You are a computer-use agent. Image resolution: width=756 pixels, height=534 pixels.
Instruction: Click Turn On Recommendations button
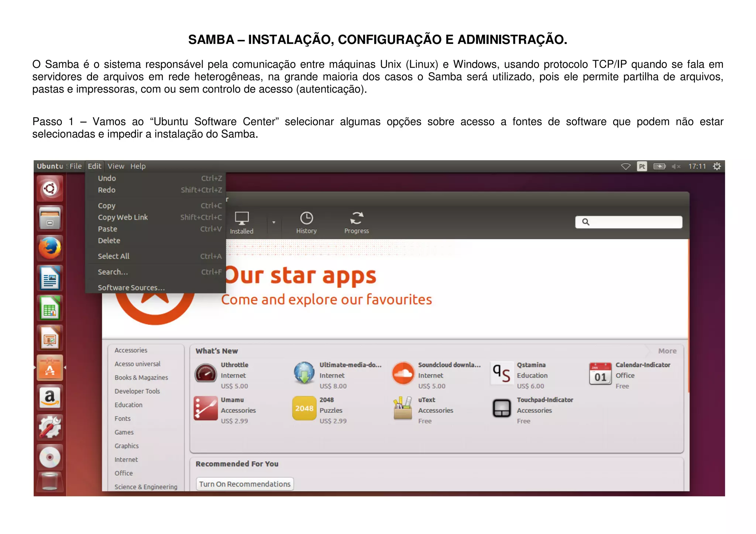pyautogui.click(x=245, y=484)
